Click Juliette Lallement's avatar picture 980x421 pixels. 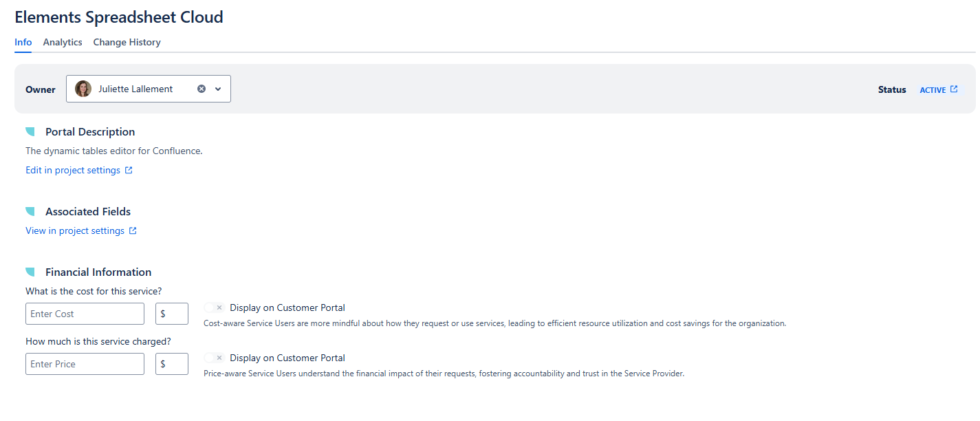[x=83, y=89]
